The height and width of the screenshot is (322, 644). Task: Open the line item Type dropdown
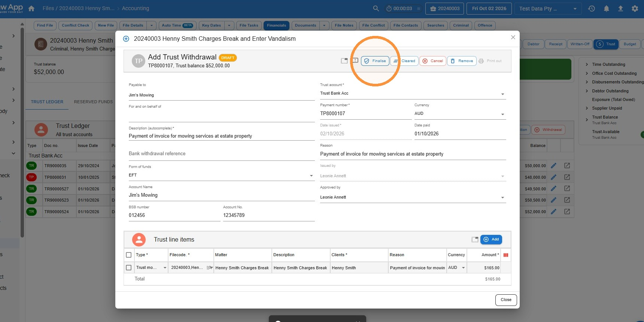(x=165, y=268)
